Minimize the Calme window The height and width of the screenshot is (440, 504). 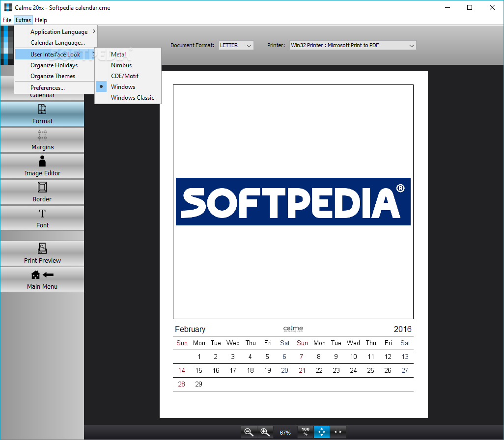tap(448, 7)
